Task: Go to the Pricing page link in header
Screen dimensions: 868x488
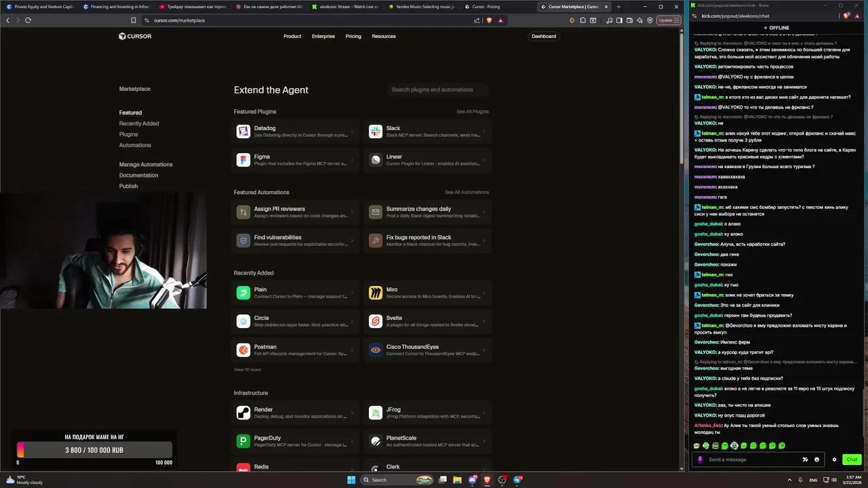Action: click(353, 36)
